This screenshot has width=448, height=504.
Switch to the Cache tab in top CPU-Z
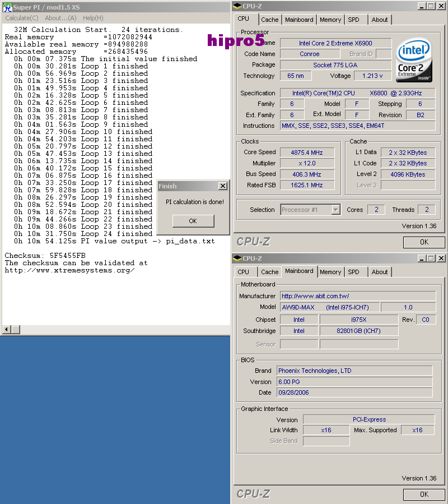point(270,20)
